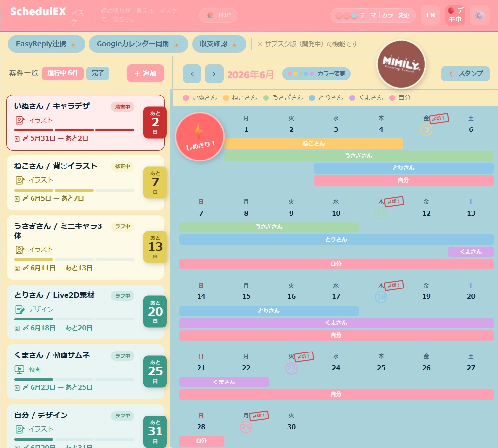Select June 18 deadline date

click(x=381, y=296)
